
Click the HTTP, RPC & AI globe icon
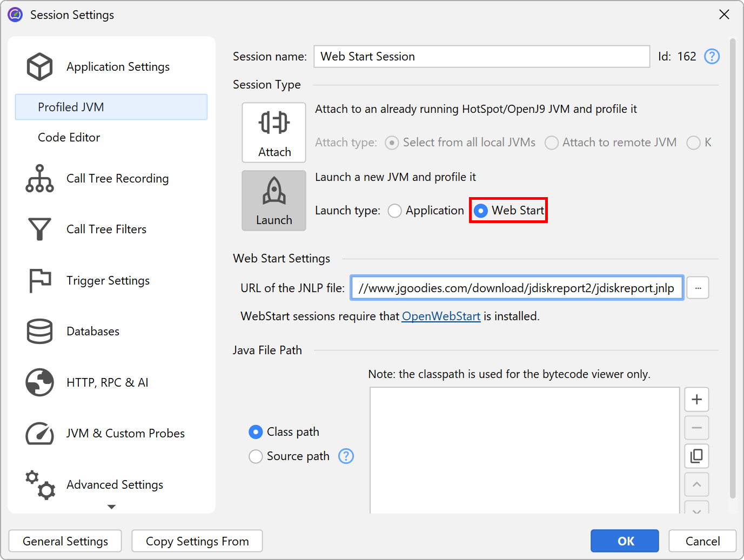tap(39, 382)
